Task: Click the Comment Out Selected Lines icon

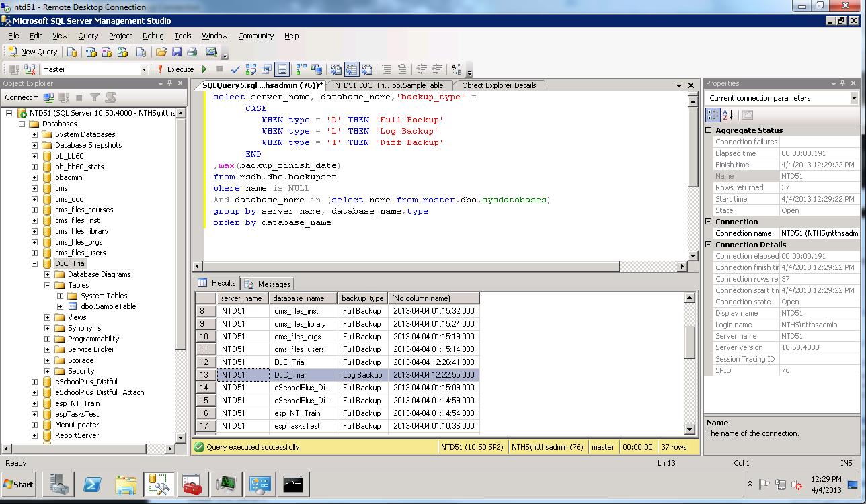Action: 387,69
